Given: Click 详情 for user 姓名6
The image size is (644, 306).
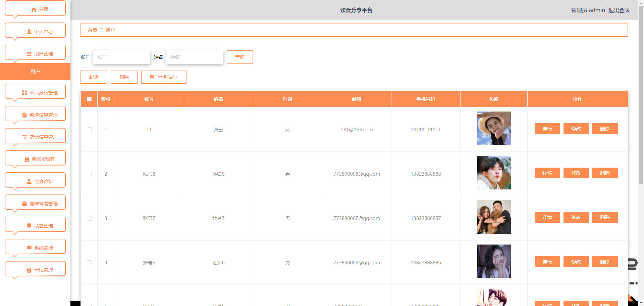Looking at the screenshot, I should (x=547, y=262).
